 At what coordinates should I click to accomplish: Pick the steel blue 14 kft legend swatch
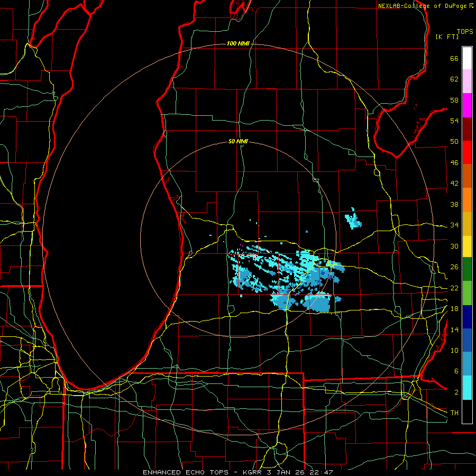tap(467, 364)
